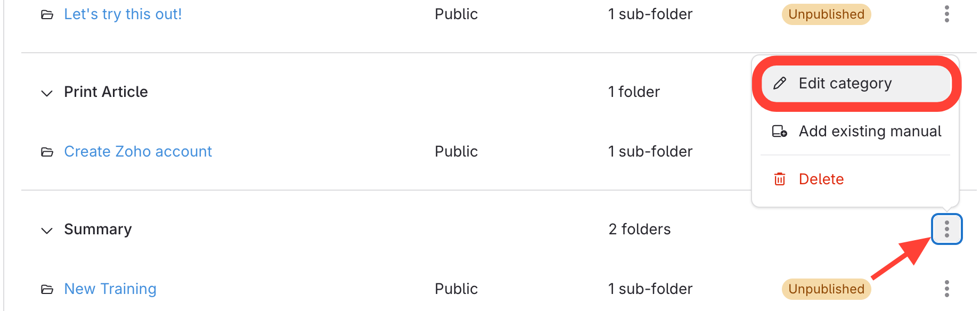Click the folder icon beside Let's try this out!
Image resolution: width=980 pixels, height=311 pixels.
click(47, 15)
